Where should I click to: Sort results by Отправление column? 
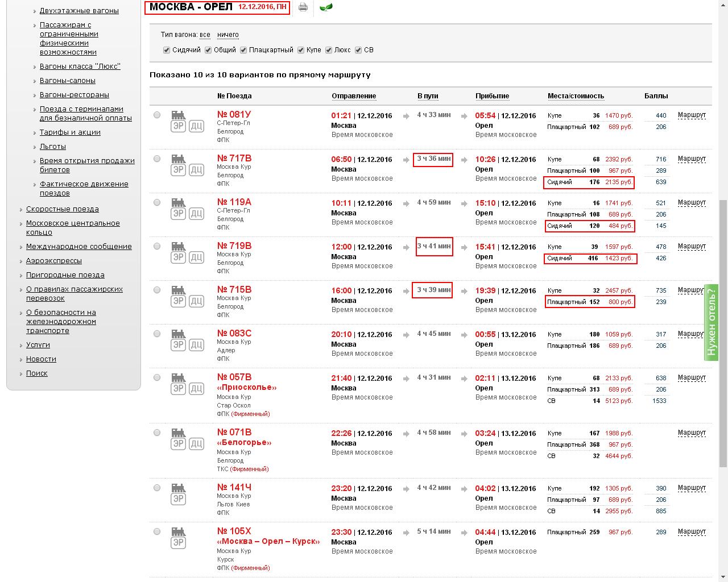[354, 96]
